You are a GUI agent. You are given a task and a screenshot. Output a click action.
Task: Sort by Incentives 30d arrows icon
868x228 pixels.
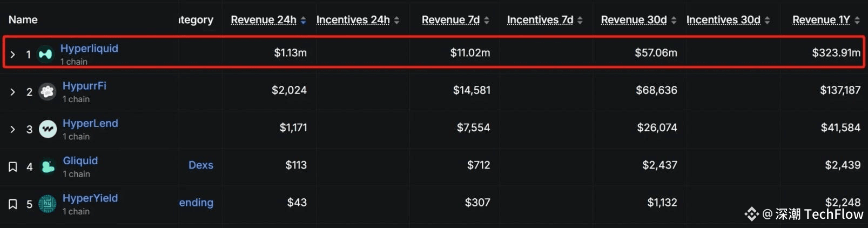tap(767, 20)
